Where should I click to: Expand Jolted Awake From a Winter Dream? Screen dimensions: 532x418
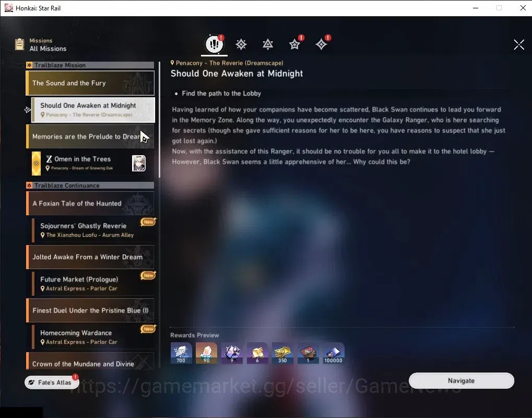(90, 257)
